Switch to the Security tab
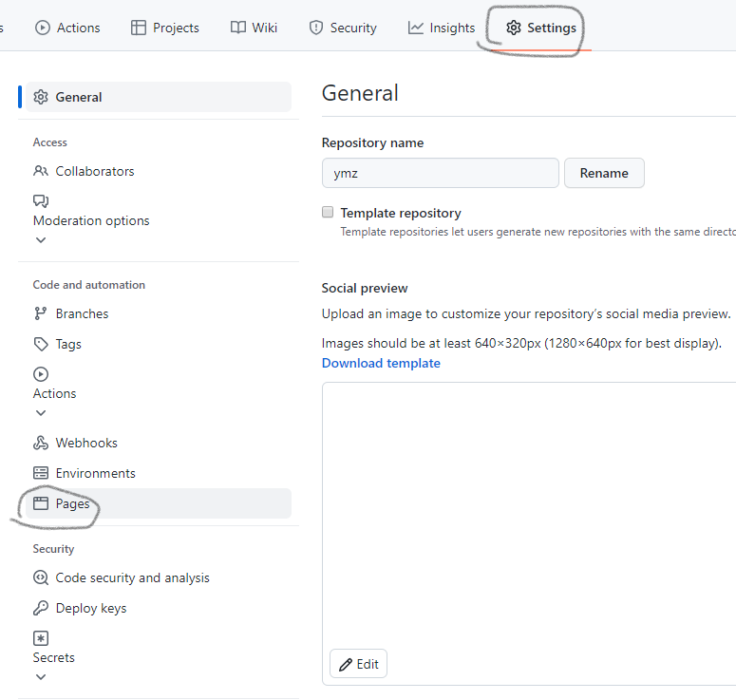Viewport: 736px width, 700px height. pyautogui.click(x=343, y=28)
